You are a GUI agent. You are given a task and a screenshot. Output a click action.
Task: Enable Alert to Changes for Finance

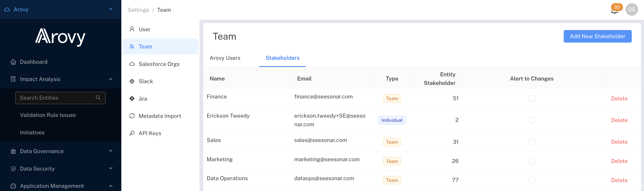pos(532,98)
